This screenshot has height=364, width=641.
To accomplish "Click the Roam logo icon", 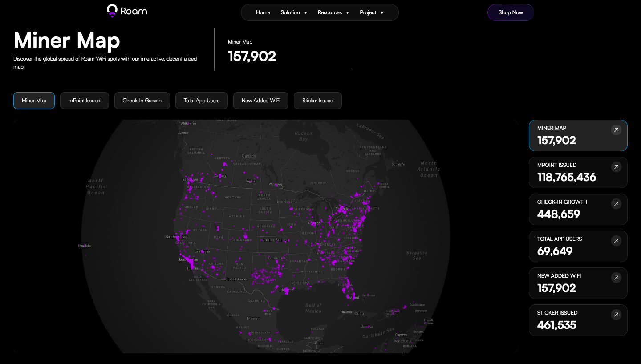I will pos(112,11).
